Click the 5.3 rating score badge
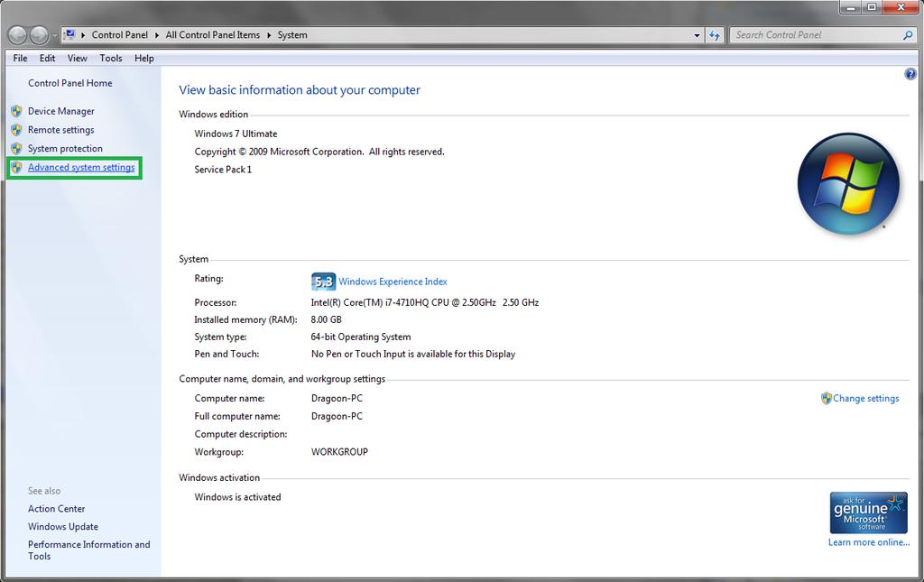924x582 pixels. pyautogui.click(x=323, y=282)
